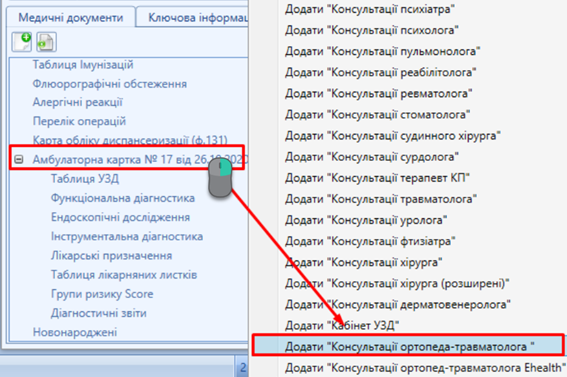Choose Додати "Консультації фтизіатра"

370,241
